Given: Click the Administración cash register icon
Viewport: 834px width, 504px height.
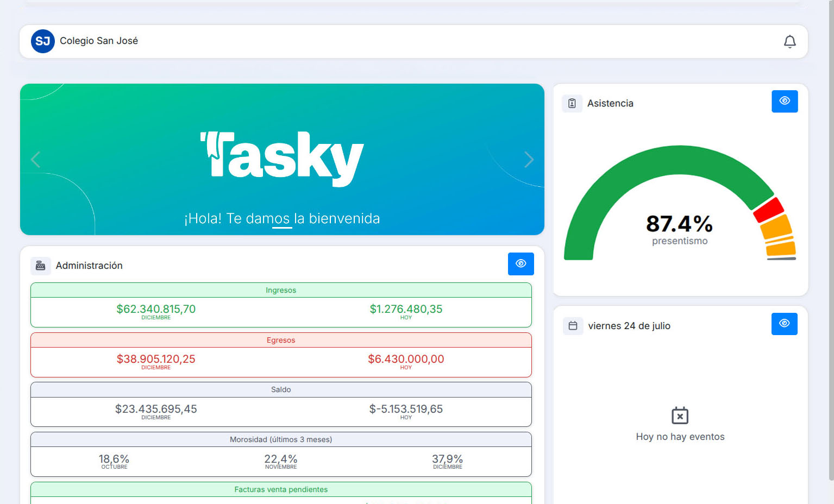Looking at the screenshot, I should [x=41, y=266].
